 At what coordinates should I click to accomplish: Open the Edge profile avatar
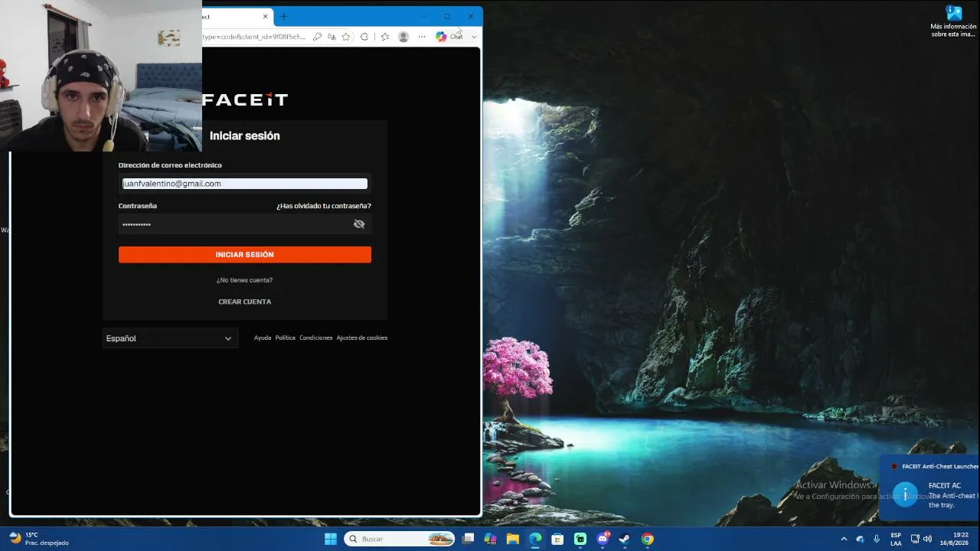[403, 37]
